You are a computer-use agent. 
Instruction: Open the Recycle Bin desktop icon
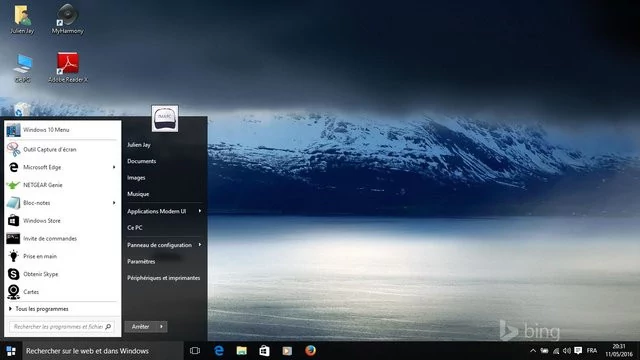point(22,109)
